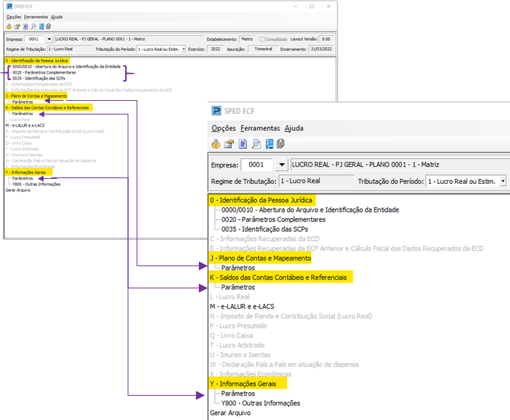Collapse 'K - Saldos das Contas Contábeis' in enlarged tree

point(278,278)
